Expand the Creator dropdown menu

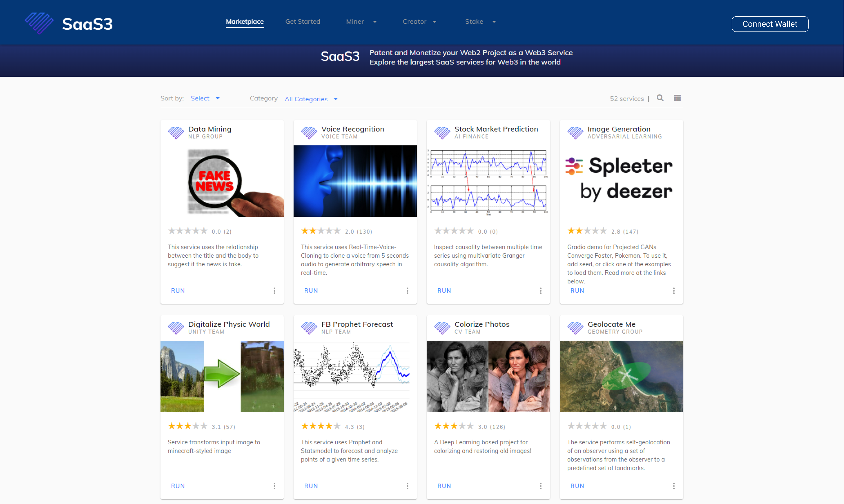tap(419, 22)
